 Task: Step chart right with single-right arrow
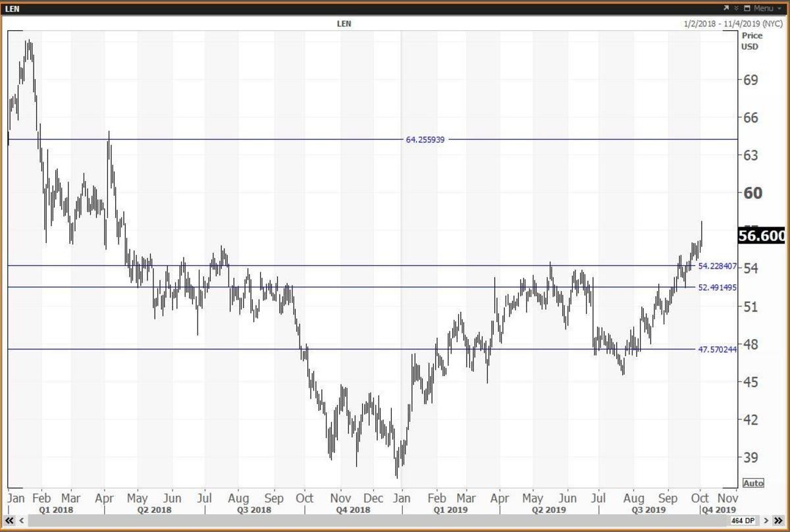[x=766, y=520]
